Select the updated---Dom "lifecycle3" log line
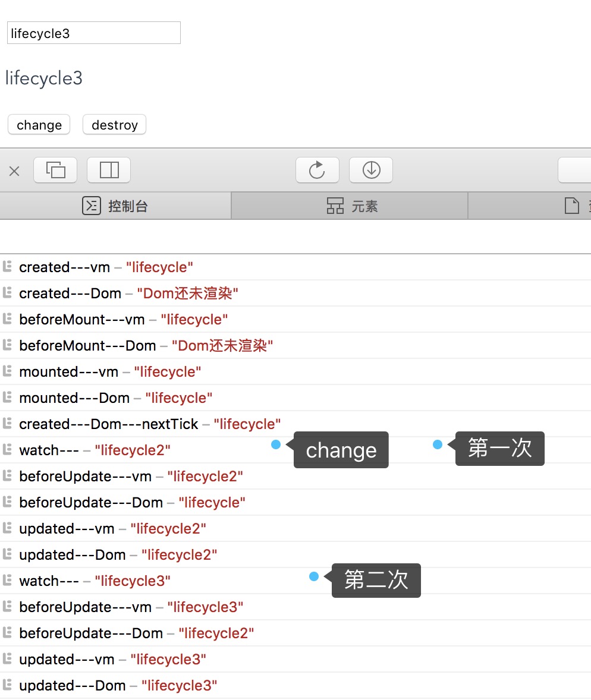Viewport: 591px width, 700px height. (x=118, y=686)
